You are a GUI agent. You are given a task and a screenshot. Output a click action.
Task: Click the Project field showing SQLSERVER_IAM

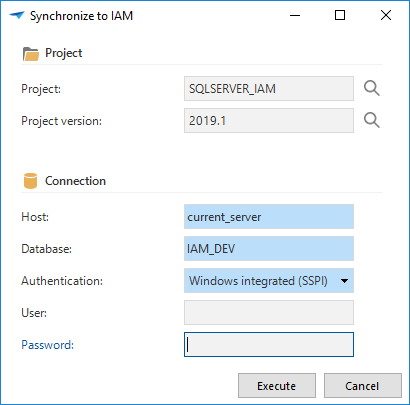pos(269,89)
